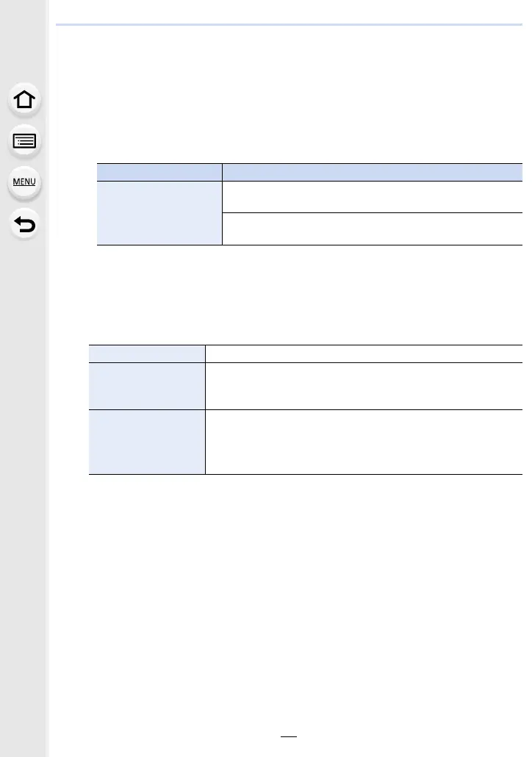Click second table's bottom-row left shaded cell

point(147,442)
